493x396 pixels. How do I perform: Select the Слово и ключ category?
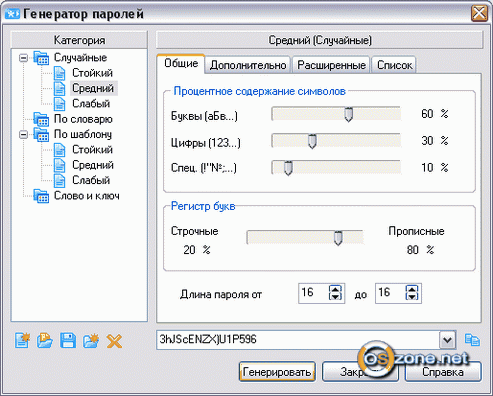coord(87,196)
